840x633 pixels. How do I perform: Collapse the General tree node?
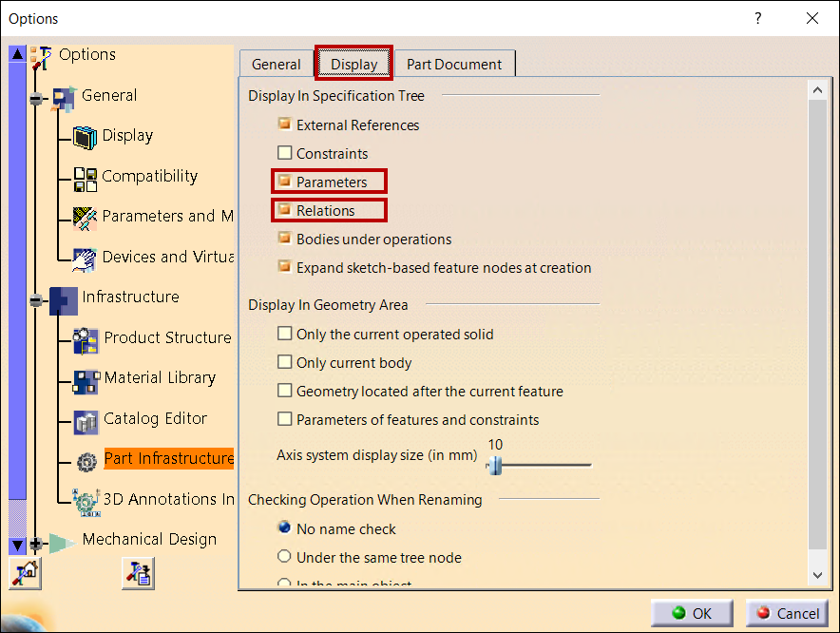click(x=36, y=98)
